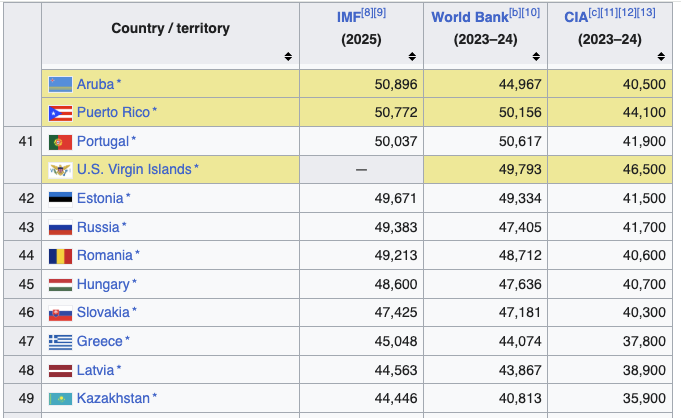This screenshot has width=681, height=418.
Task: Click the U.S. Virgin Islands flag icon
Action: (x=60, y=170)
